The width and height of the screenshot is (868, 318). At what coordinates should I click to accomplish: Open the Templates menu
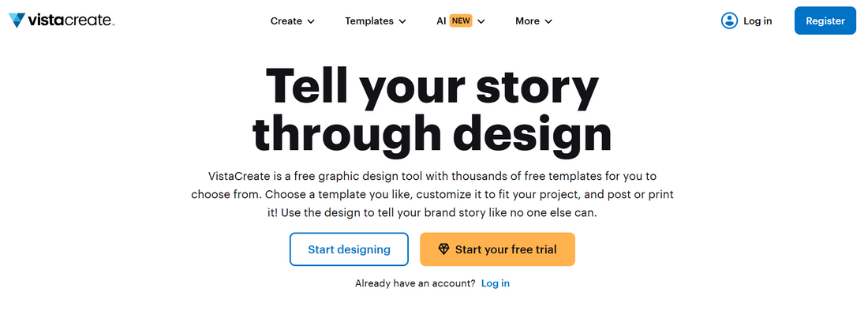(369, 21)
